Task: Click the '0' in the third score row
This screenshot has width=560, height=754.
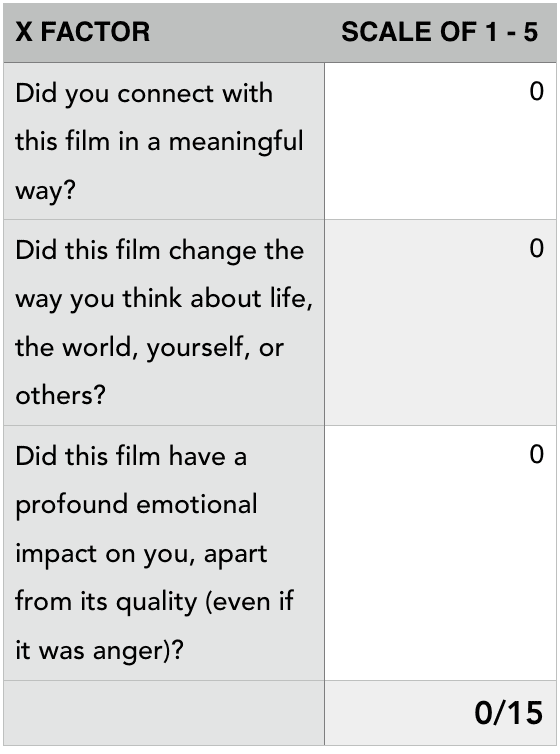Action: point(536,454)
